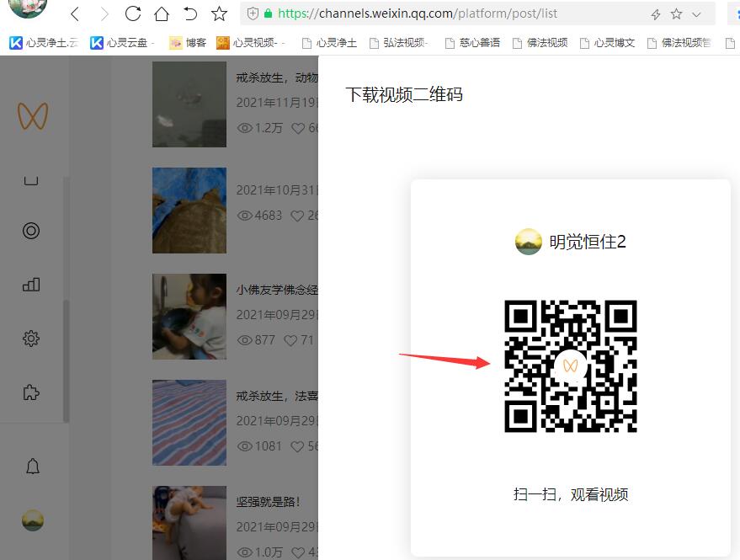This screenshot has height=560, width=740.
Task: Open the 佛法视频管 bookmark at the bar's end
Action: [679, 43]
